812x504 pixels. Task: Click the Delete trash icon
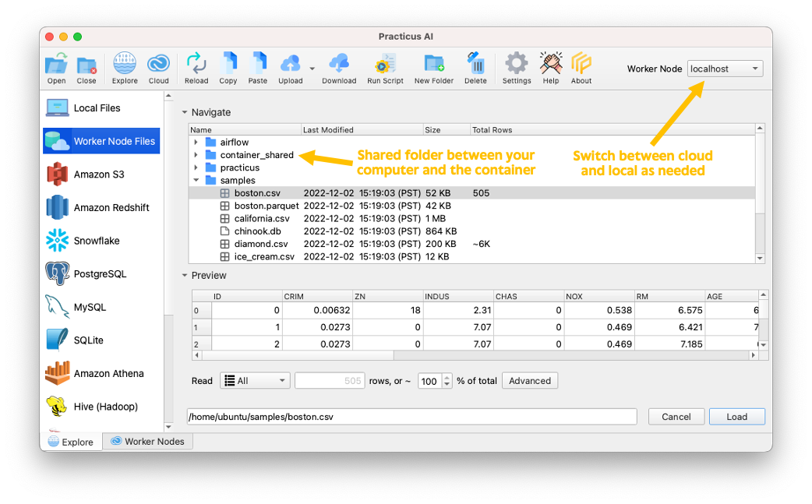475,65
